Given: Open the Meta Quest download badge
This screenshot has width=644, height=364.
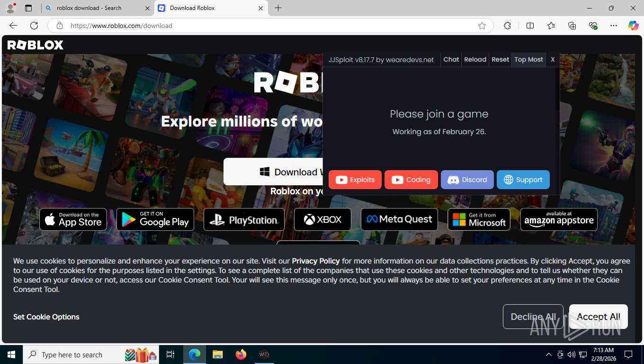Looking at the screenshot, I should pos(399,219).
